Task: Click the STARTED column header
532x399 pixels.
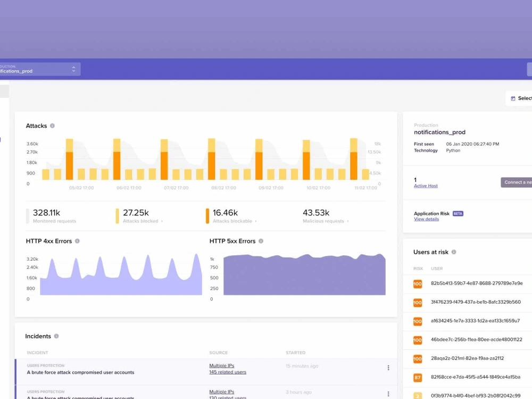Action: tap(295, 353)
